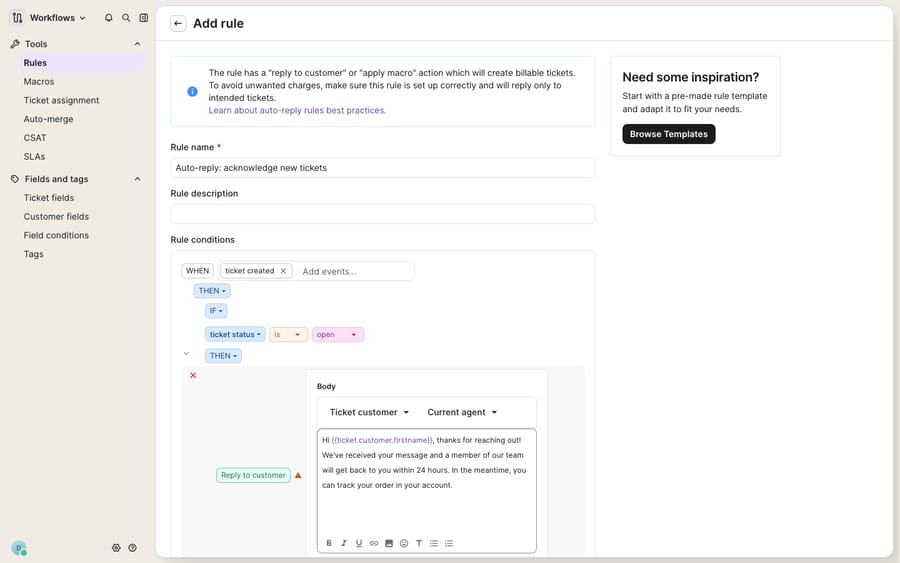The height and width of the screenshot is (563, 900).
Task: Select the Reply to customer action
Action: pos(253,475)
